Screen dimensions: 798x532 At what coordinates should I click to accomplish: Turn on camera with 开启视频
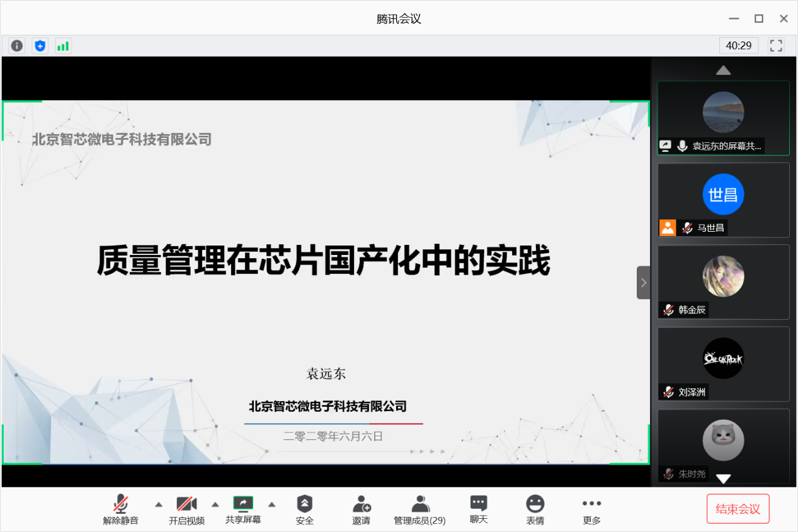(x=186, y=509)
